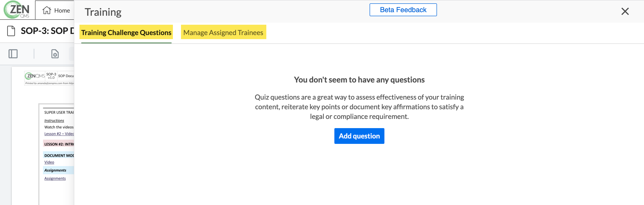Select the SOP-3 v1.0 header cell
This screenshot has width=644, height=205.
tap(51, 76)
